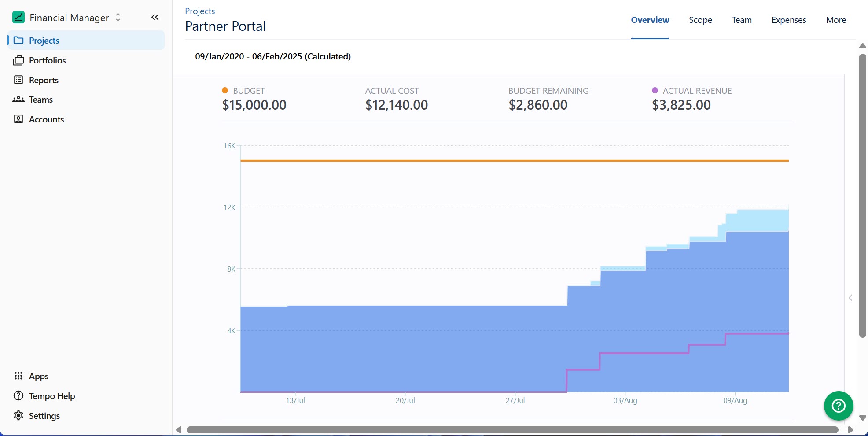Open the Financial Manager app switcher

tap(118, 17)
